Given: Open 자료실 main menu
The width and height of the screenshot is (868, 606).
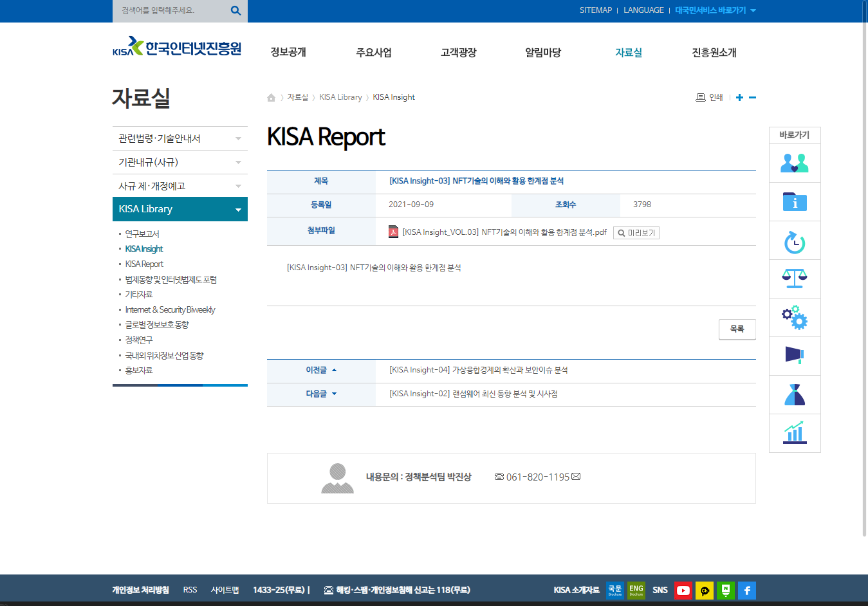Looking at the screenshot, I should coord(629,52).
